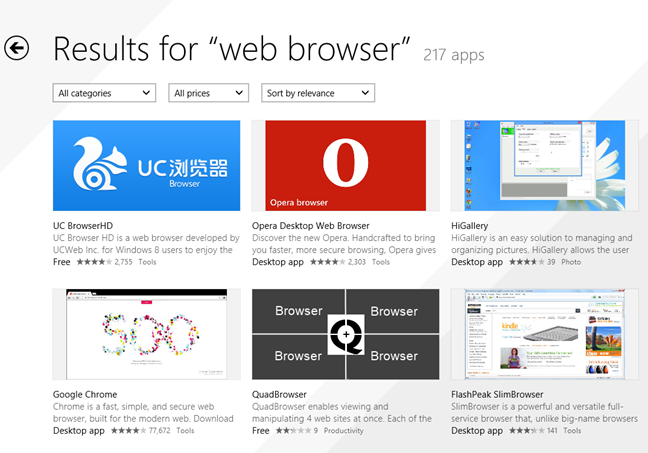Click the Opera Desktop Web Browser title

tap(311, 226)
